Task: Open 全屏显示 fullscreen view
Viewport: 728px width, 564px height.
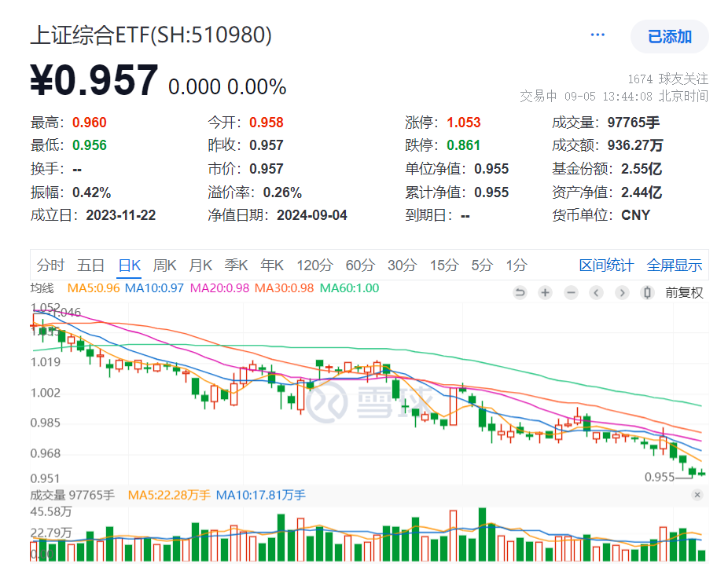Action: 674,266
